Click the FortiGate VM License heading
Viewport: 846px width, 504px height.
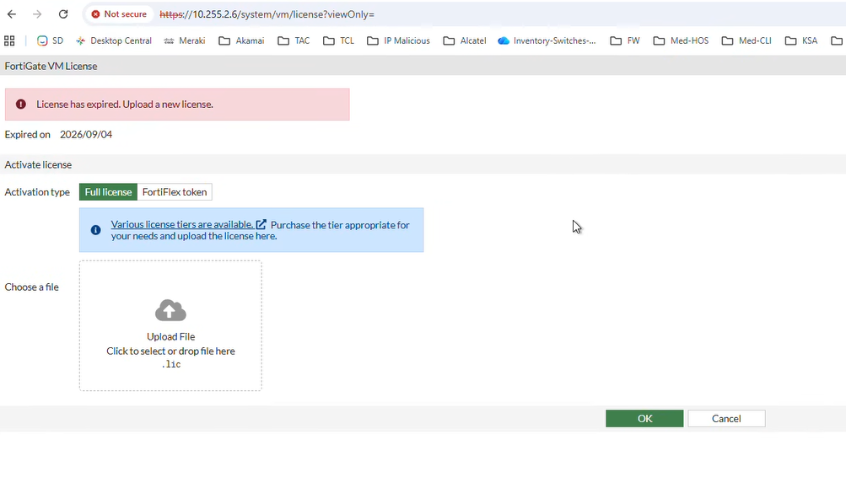point(51,66)
